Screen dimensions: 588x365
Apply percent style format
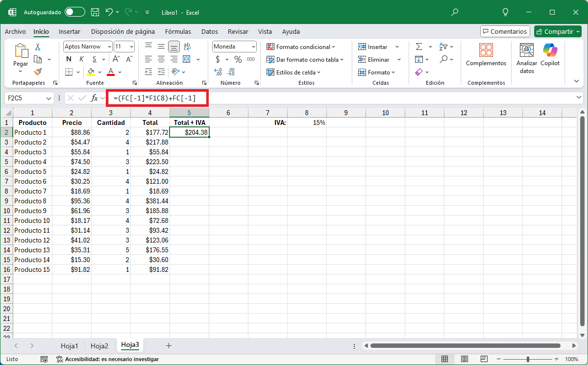click(238, 59)
